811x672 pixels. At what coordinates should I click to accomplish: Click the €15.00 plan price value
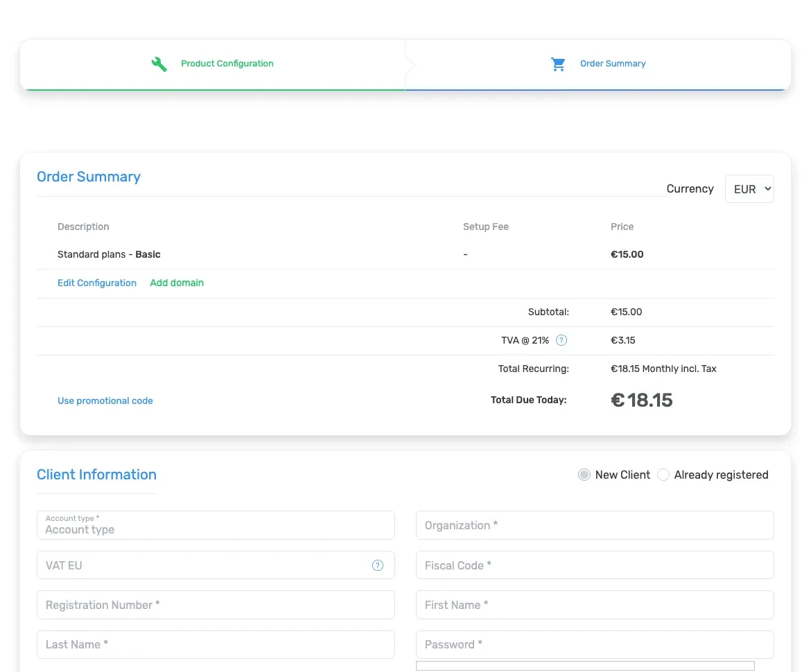pos(627,254)
